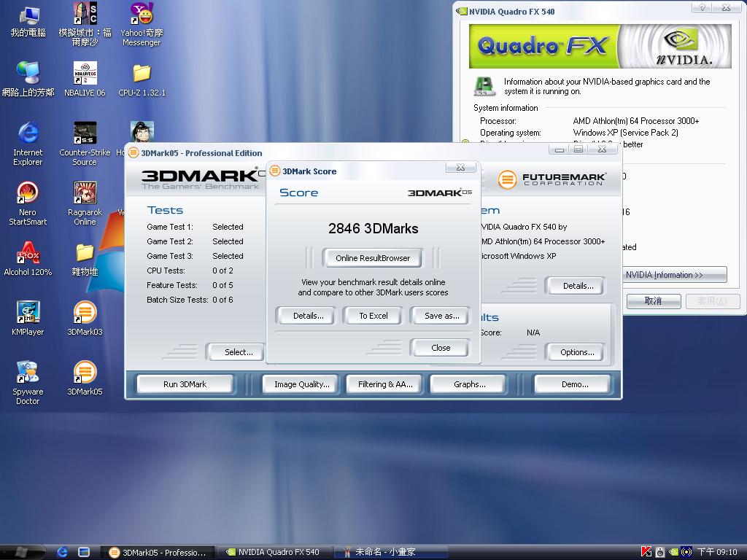Open the Alcohol 120% shortcut
The width and height of the screenshot is (747, 560).
pyautogui.click(x=28, y=259)
